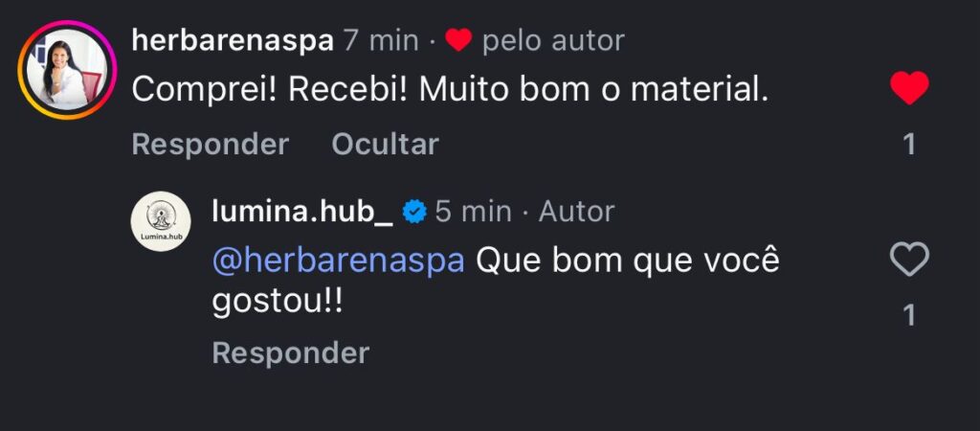
Task: Click the blue verified badge beside lumina.hub_
Action: coord(413,211)
